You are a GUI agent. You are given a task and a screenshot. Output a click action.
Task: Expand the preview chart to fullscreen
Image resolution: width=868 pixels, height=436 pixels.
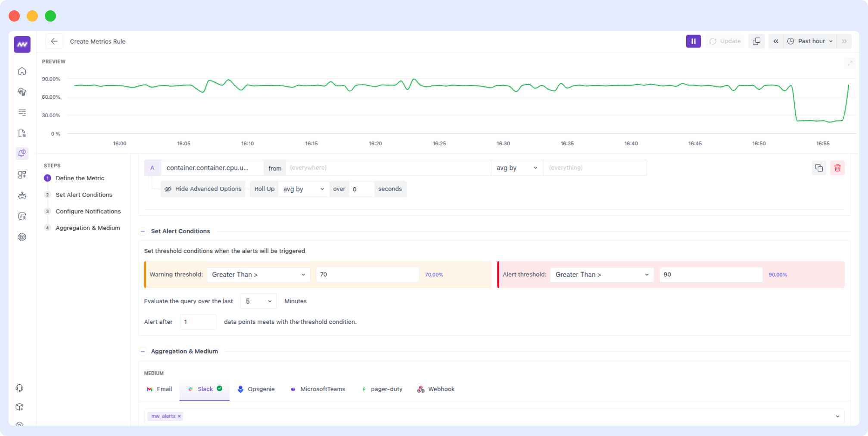tap(850, 63)
